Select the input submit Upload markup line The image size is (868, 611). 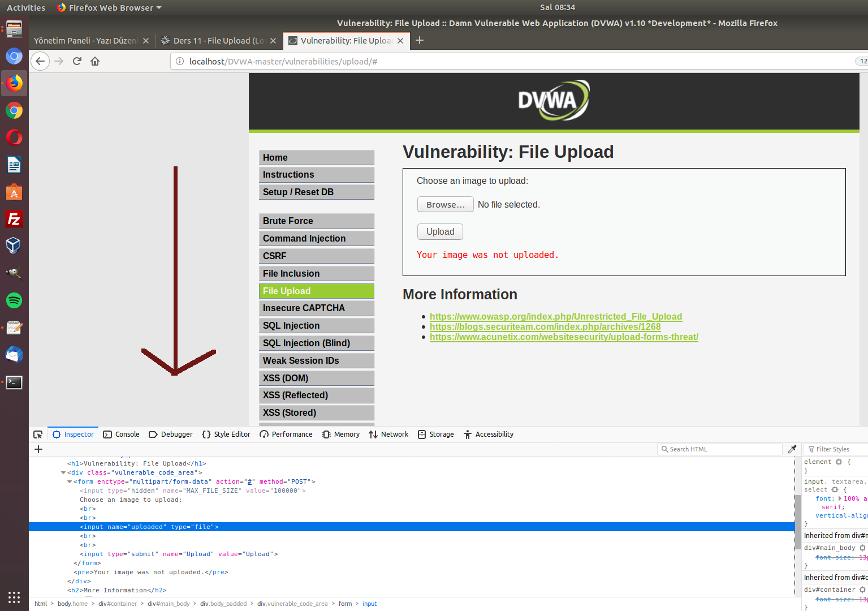pyautogui.click(x=179, y=554)
